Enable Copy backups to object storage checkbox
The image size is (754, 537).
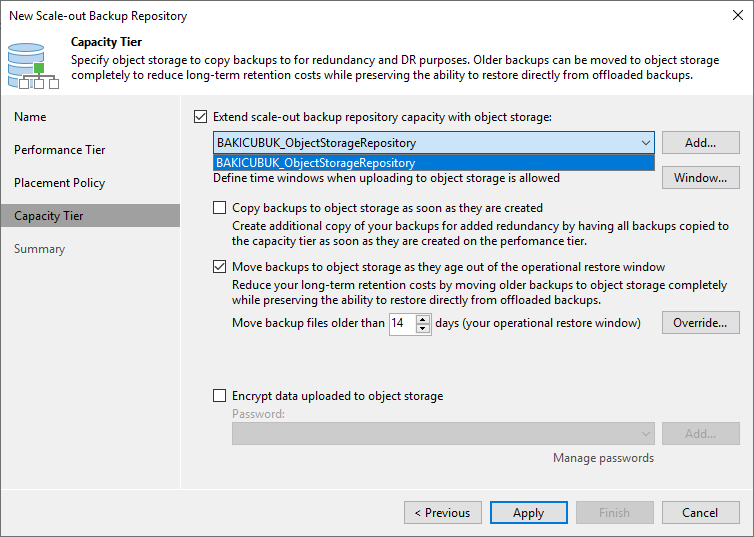(220, 208)
